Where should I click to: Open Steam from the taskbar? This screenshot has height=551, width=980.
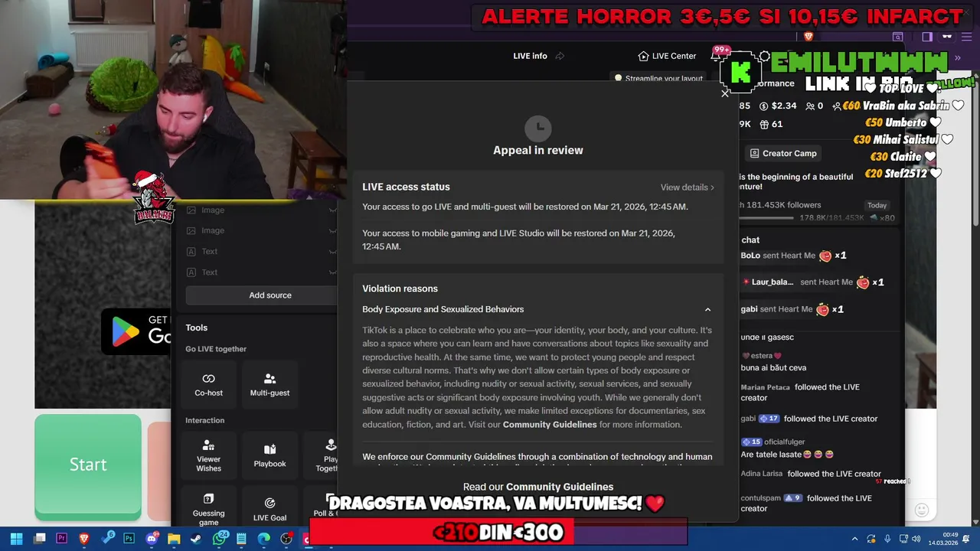click(x=196, y=539)
